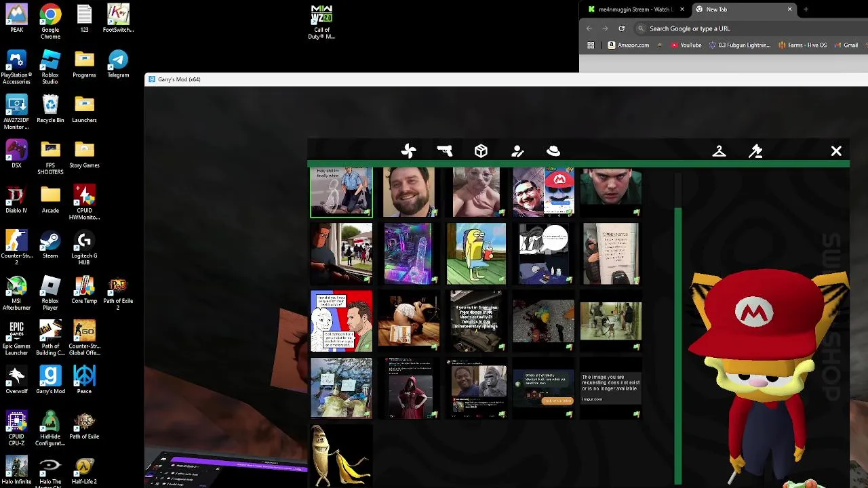
Task: Select the Telegram desktop shortcut
Action: 118,64
